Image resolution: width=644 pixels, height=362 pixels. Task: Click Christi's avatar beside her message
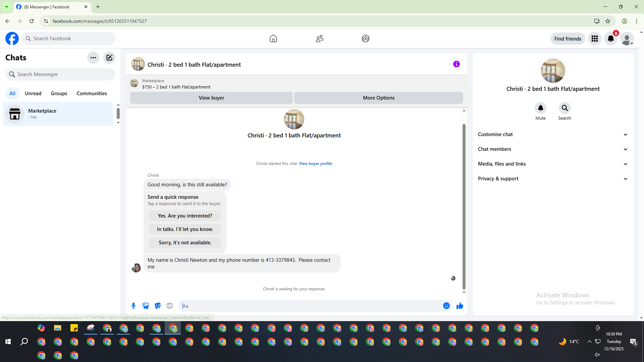tap(136, 268)
